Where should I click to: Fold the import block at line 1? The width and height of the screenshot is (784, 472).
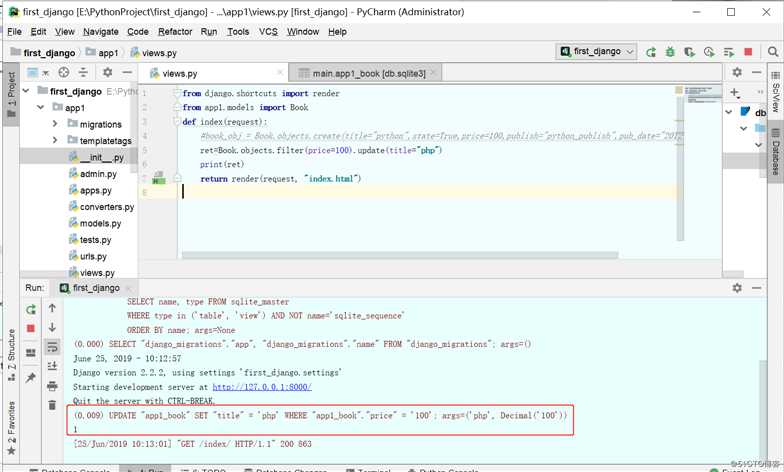click(x=176, y=93)
